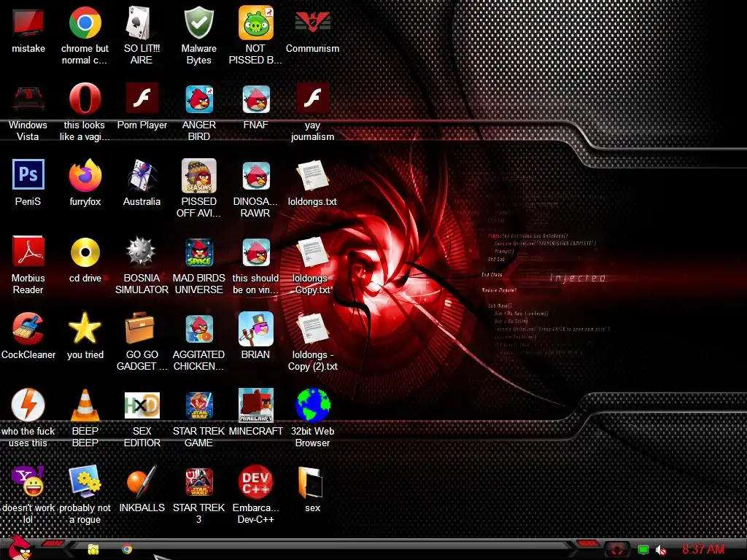Launch the INKBALLS icon
Screen dimensions: 747x560
[x=142, y=481]
